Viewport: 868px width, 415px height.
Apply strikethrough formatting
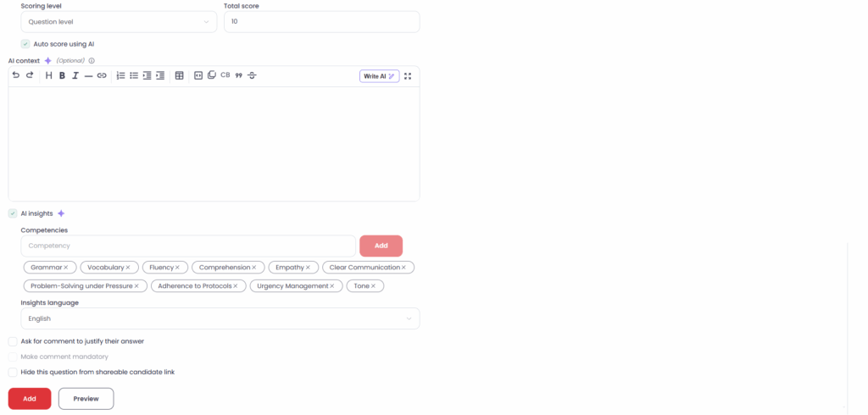[x=252, y=76]
